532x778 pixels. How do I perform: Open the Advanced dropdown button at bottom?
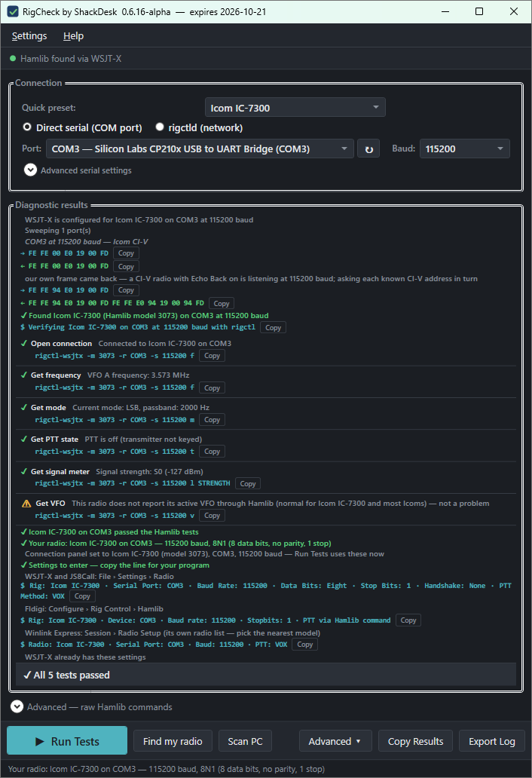click(x=335, y=741)
